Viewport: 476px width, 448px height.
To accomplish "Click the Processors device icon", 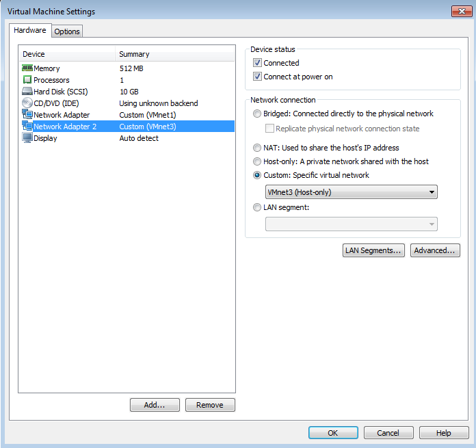I will [x=27, y=80].
